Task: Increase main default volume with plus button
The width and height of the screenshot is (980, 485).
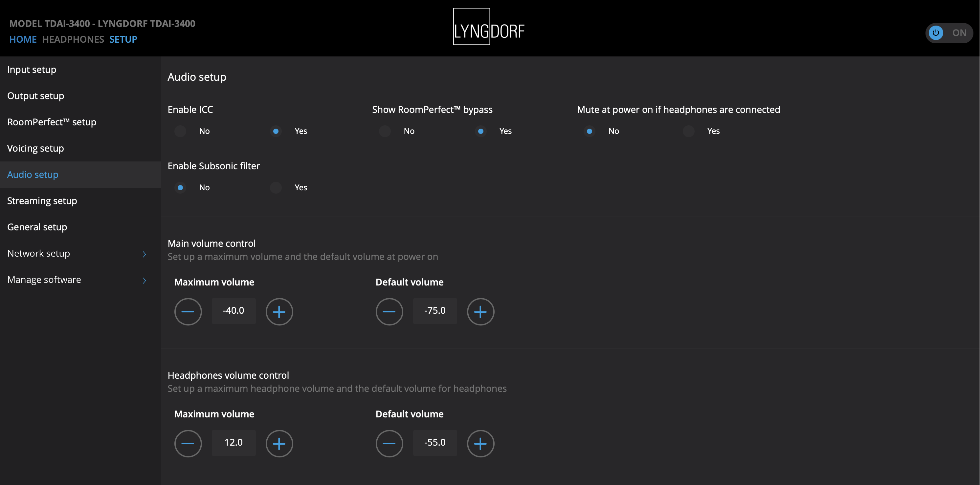Action: click(480, 311)
